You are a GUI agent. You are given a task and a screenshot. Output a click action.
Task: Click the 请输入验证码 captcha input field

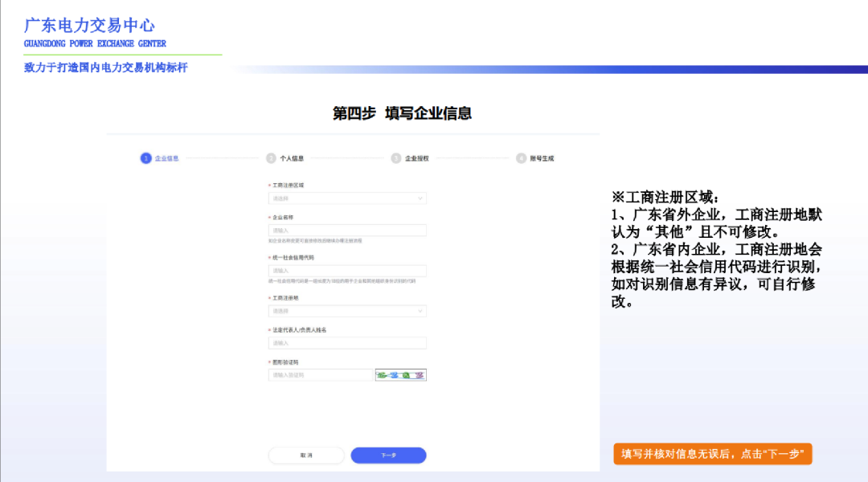point(320,374)
